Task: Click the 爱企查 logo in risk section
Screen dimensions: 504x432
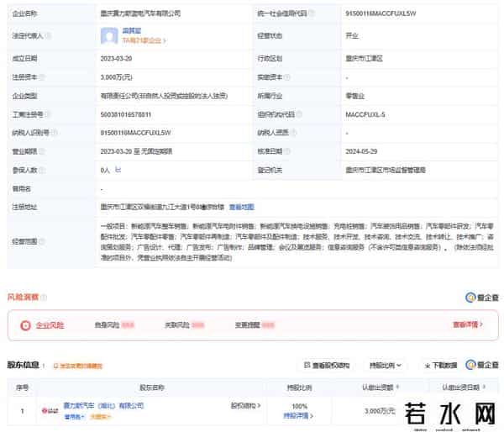Action: (x=482, y=298)
